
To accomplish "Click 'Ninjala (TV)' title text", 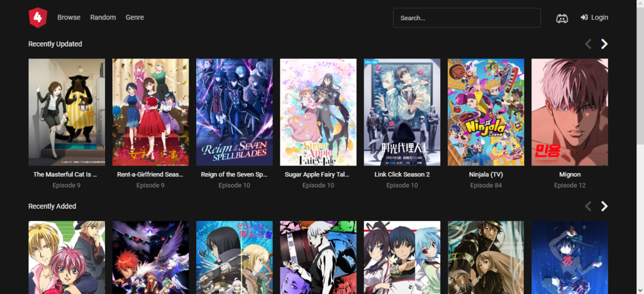I will point(486,174).
